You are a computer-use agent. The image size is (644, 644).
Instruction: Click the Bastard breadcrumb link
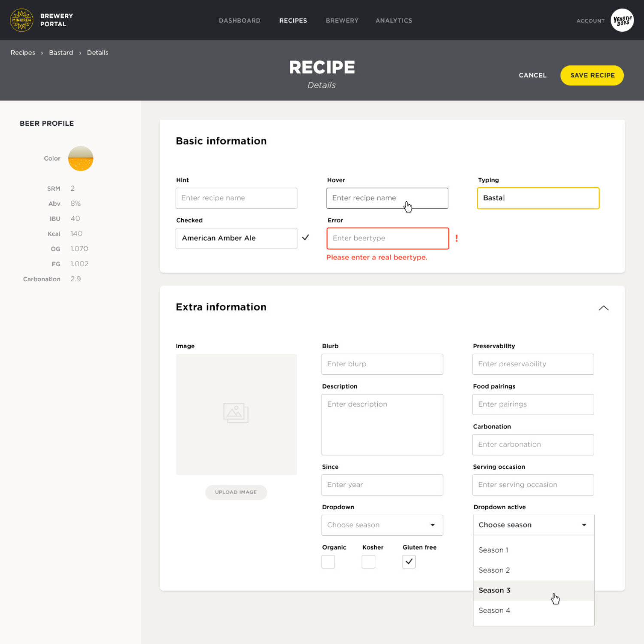pyautogui.click(x=61, y=52)
